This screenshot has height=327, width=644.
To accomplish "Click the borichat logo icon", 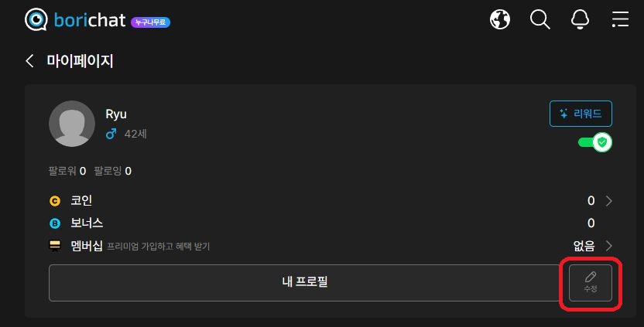I will pyautogui.click(x=36, y=19).
